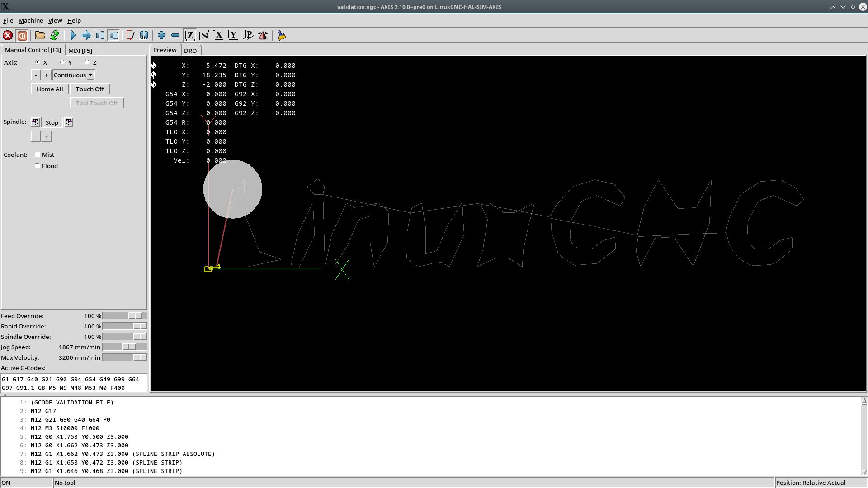Switch to the MDI [F5] tab
Screen dimensions: 868x488
click(x=80, y=51)
